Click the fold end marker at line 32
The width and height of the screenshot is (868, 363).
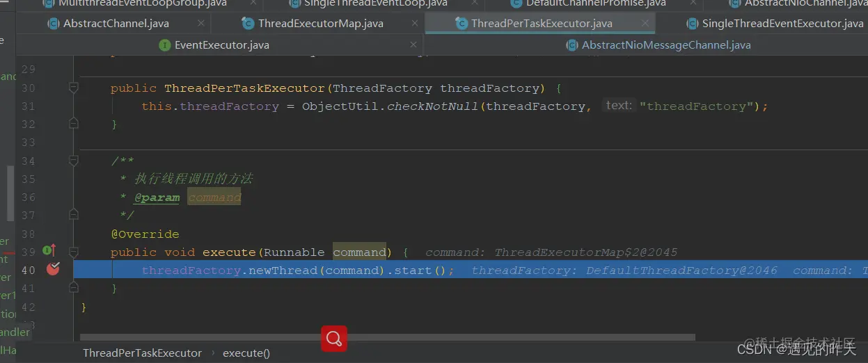[74, 124]
